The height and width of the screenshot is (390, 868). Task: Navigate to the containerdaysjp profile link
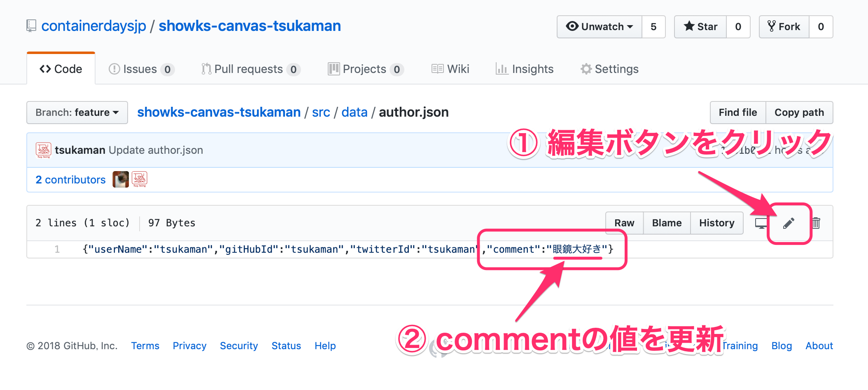(94, 26)
